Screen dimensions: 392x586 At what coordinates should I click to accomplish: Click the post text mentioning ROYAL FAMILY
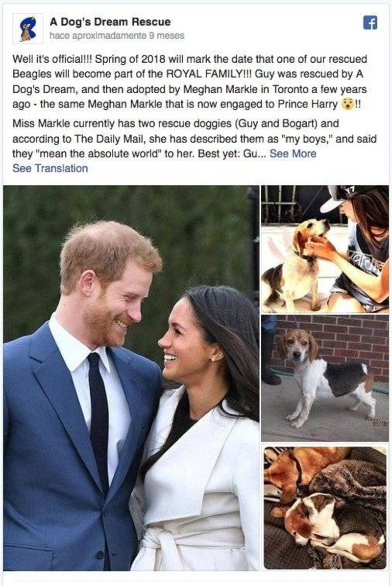tap(190, 81)
